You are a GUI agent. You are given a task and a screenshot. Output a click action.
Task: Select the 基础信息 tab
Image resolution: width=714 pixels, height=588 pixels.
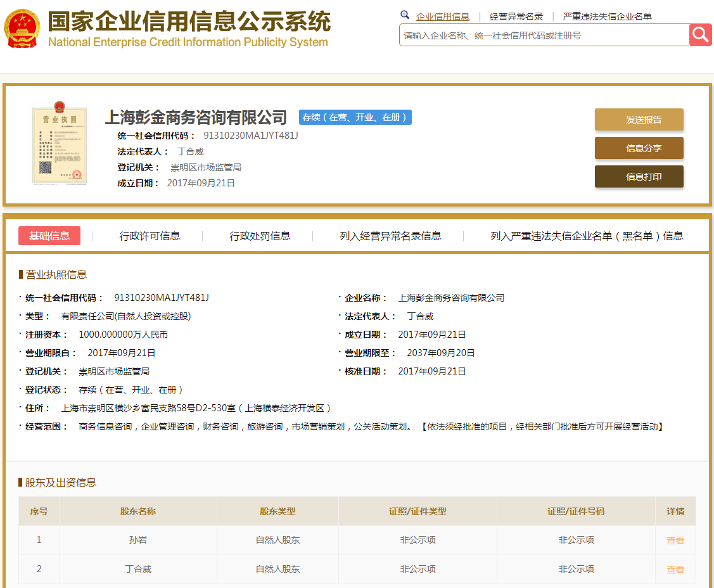49,235
